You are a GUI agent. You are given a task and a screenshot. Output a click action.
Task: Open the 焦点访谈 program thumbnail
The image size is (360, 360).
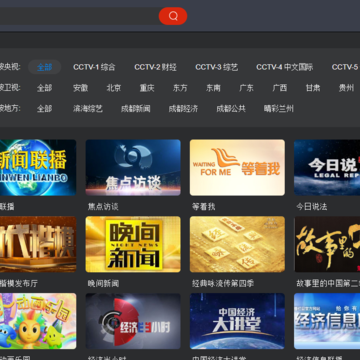133,167
